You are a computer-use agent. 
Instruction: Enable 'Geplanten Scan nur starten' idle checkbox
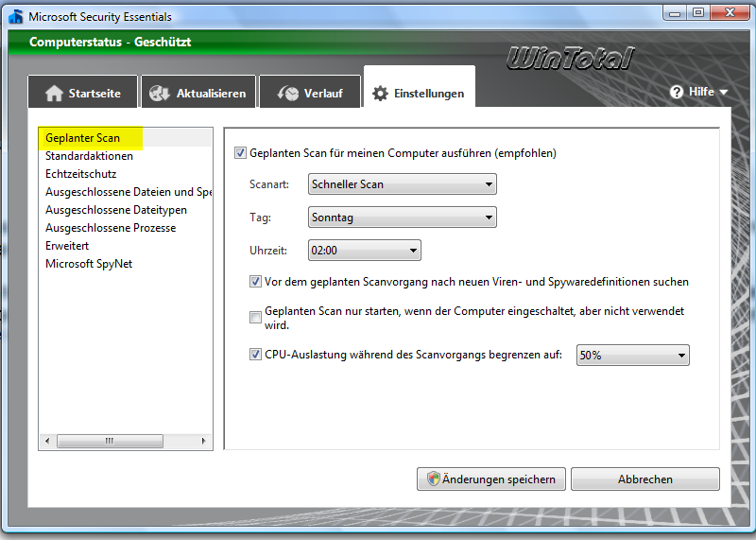[x=255, y=318]
